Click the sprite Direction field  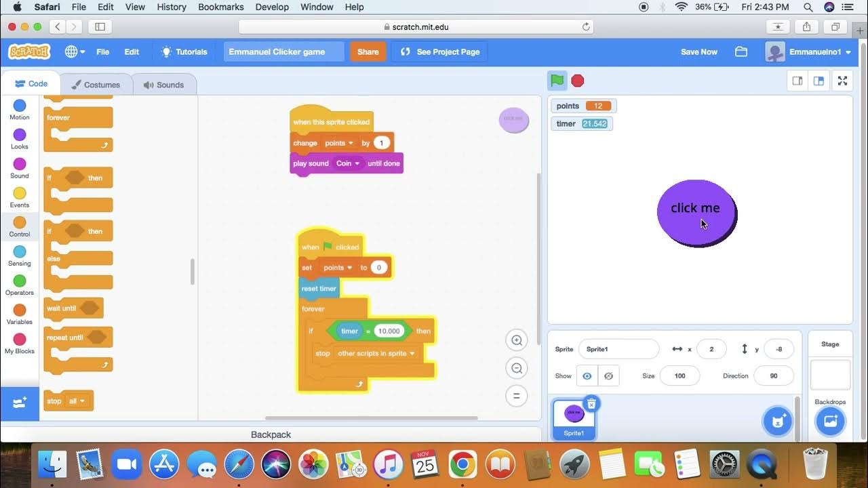tap(773, 376)
